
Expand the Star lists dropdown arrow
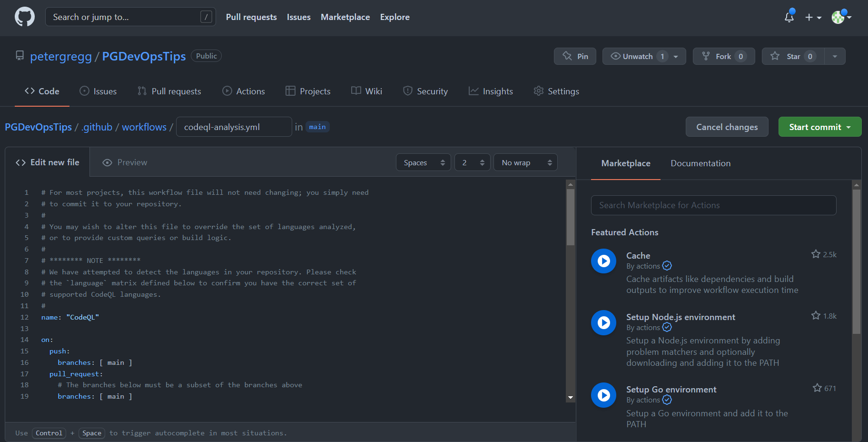tap(835, 56)
